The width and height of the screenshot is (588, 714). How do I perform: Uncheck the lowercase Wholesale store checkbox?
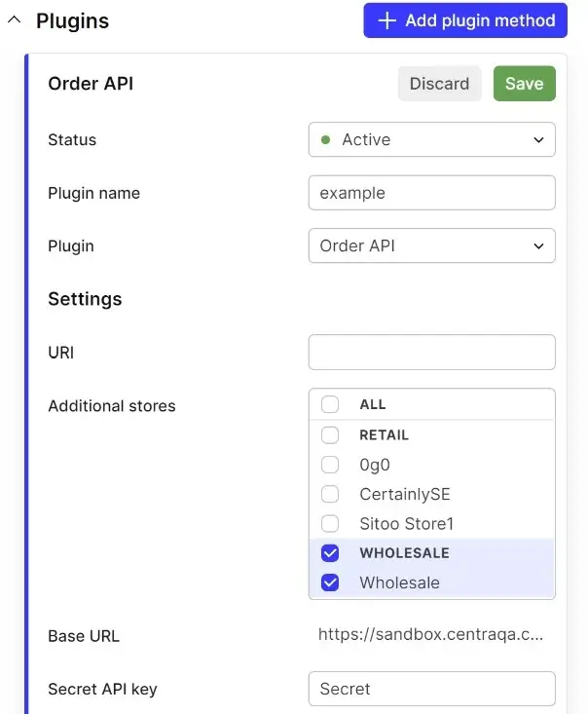(x=330, y=582)
